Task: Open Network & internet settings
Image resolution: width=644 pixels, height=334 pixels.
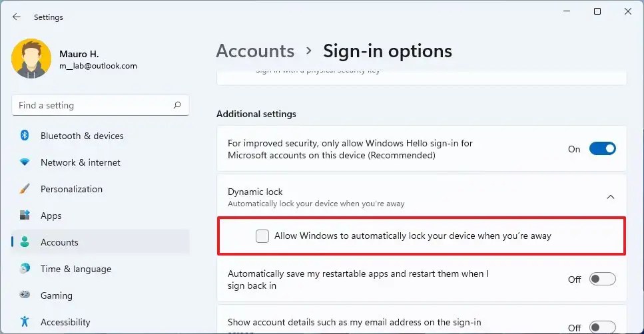Action: 101,162
